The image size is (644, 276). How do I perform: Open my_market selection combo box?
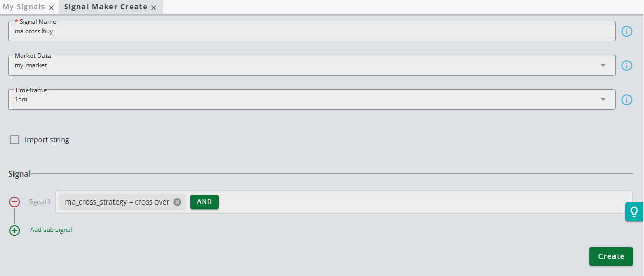312,65
